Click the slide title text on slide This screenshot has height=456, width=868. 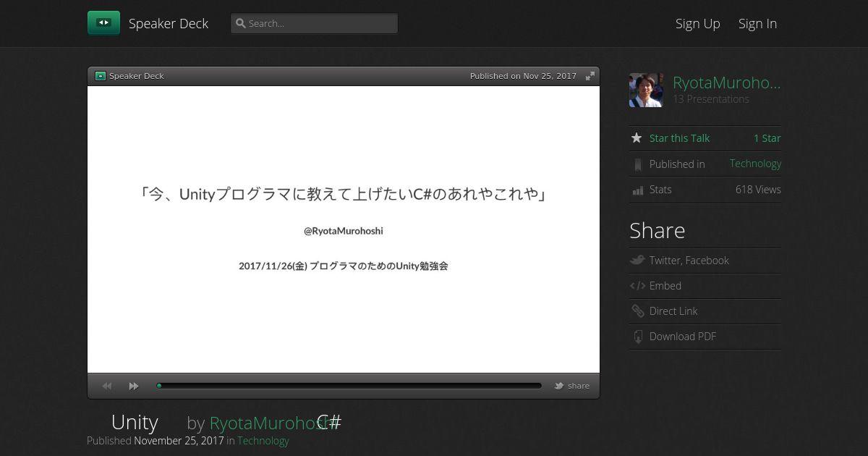(x=344, y=194)
